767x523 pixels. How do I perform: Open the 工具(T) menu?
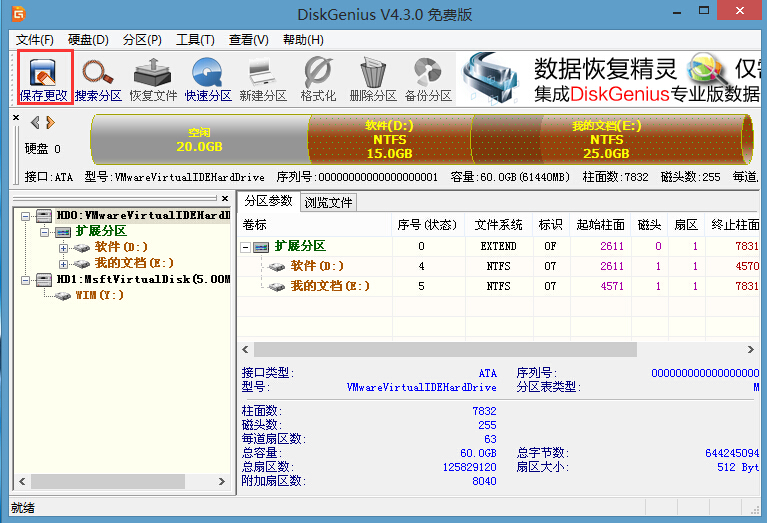[195, 40]
